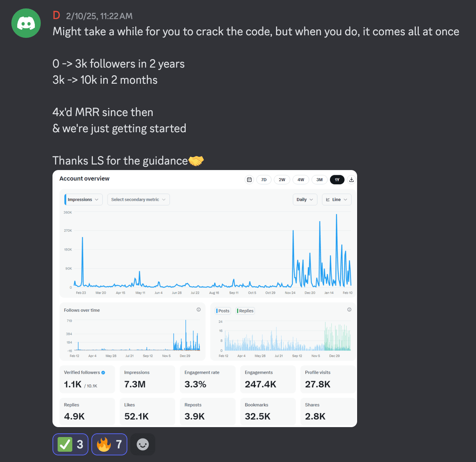Click the username D in message header
The width and height of the screenshot is (476, 462).
56,15
